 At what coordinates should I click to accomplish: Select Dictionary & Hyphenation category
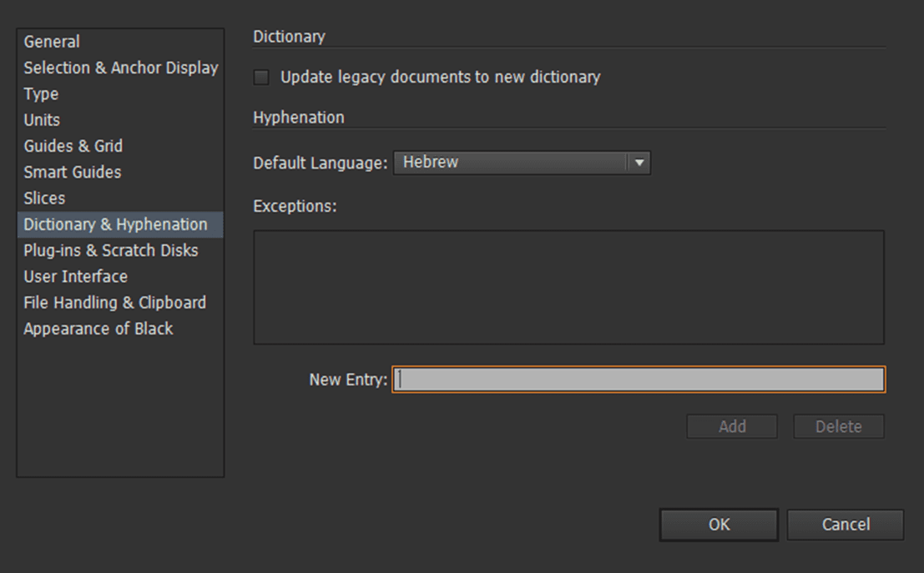tap(115, 224)
